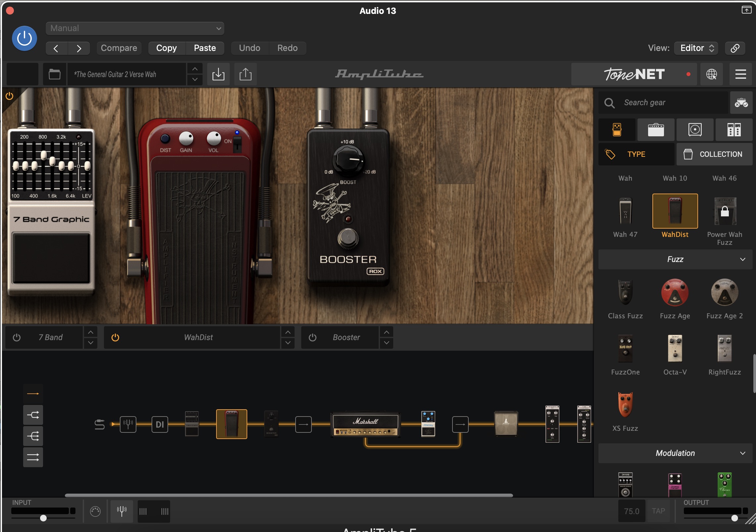
Task: Click the export preset share icon
Action: [246, 74]
